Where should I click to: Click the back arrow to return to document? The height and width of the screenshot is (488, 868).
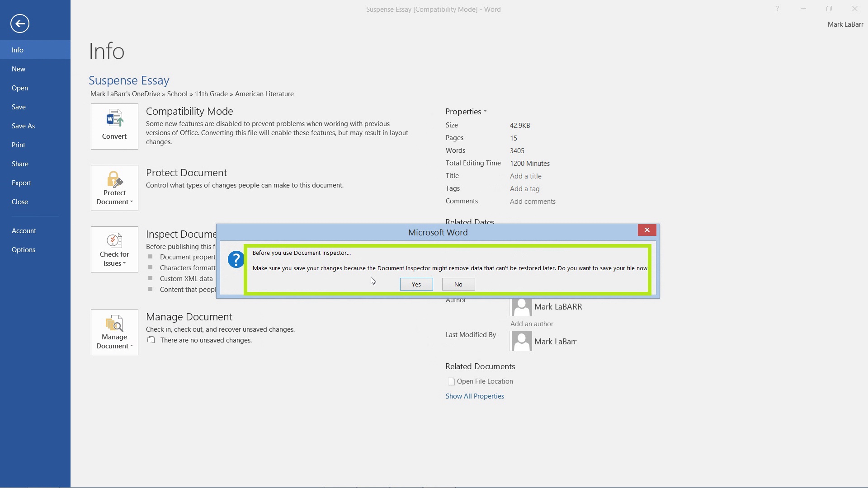tap(20, 23)
